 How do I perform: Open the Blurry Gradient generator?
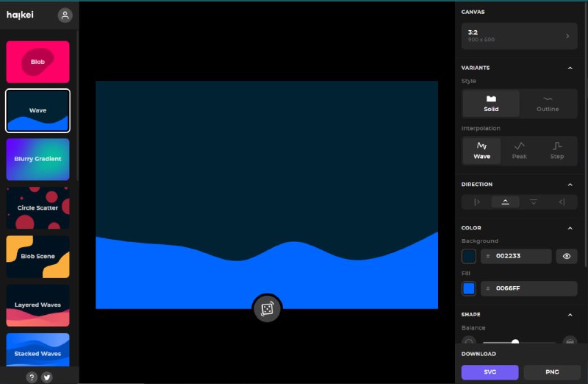coord(37,159)
